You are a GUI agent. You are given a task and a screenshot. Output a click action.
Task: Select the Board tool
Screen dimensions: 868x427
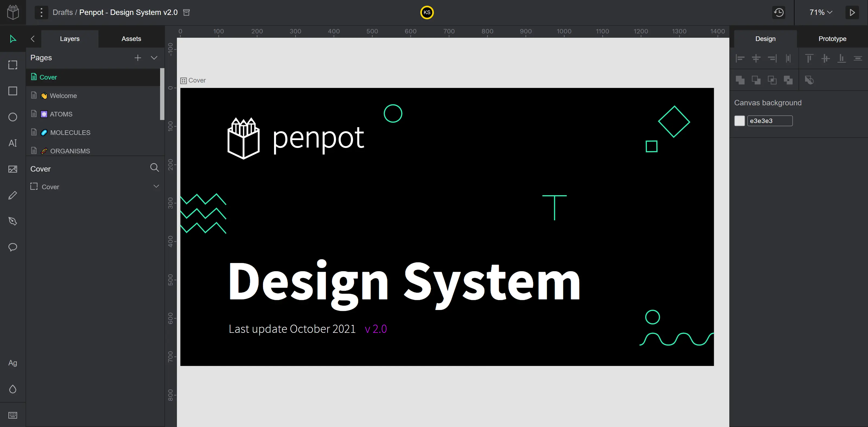(x=13, y=65)
